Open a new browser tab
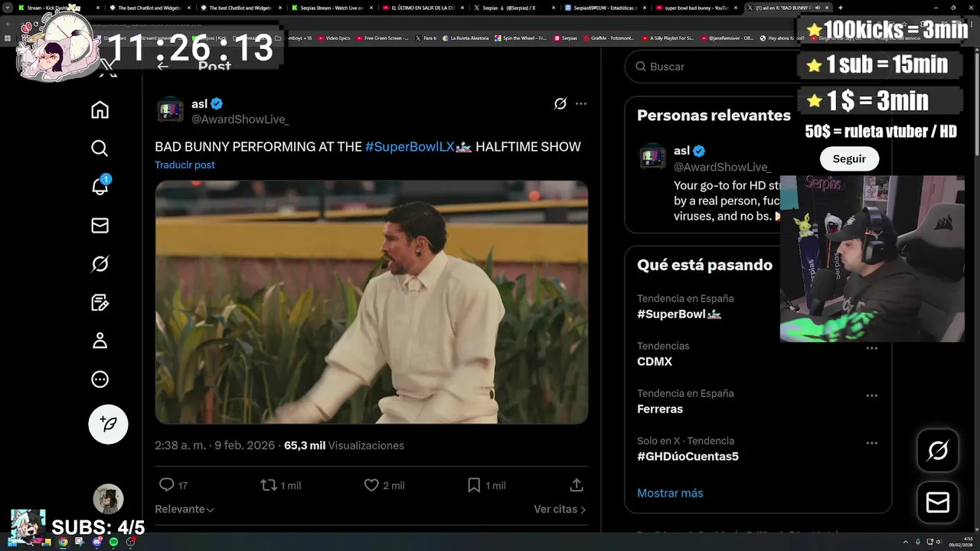 pos(840,8)
